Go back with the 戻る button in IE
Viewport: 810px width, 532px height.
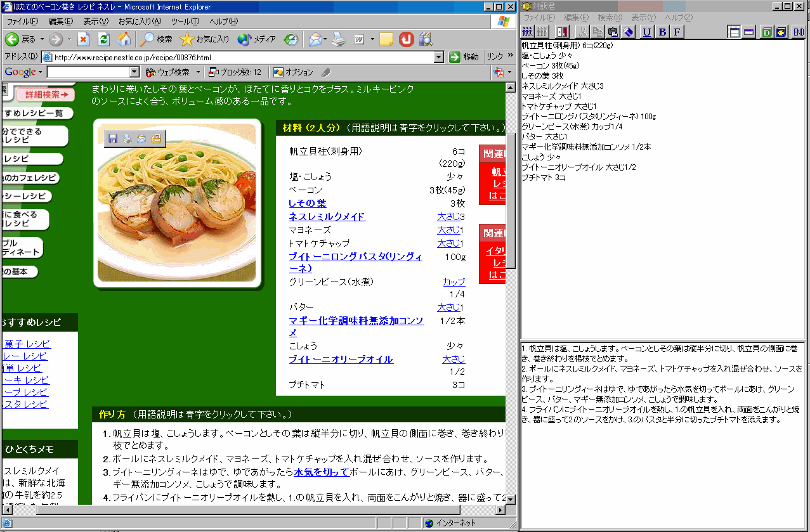[21, 39]
